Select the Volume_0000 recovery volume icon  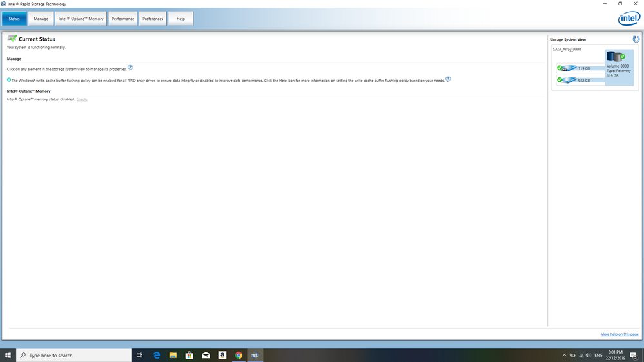(615, 57)
